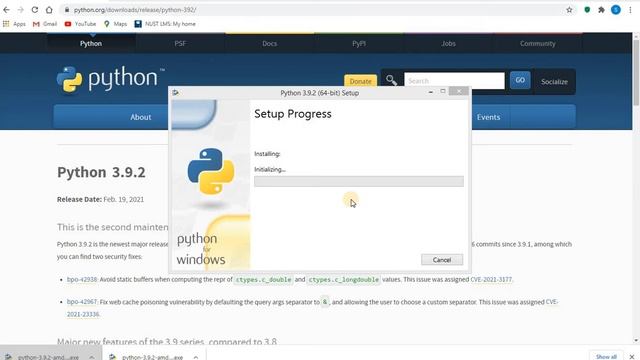The image size is (640, 360).
Task: Select the Docs top navigation tab
Action: [269, 43]
